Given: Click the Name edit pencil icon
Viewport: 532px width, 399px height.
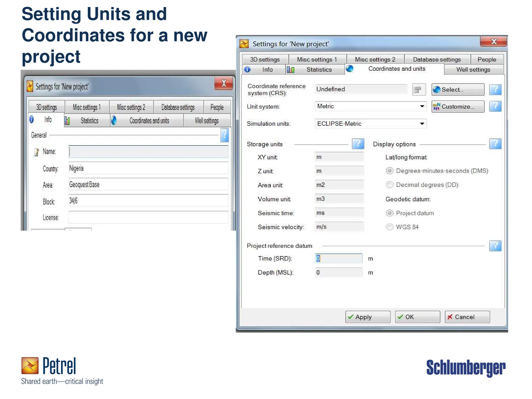Looking at the screenshot, I should (37, 152).
